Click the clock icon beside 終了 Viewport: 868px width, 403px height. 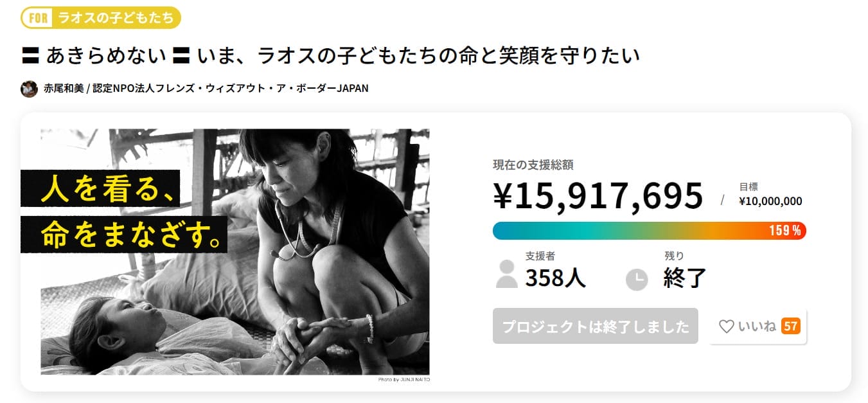click(637, 279)
